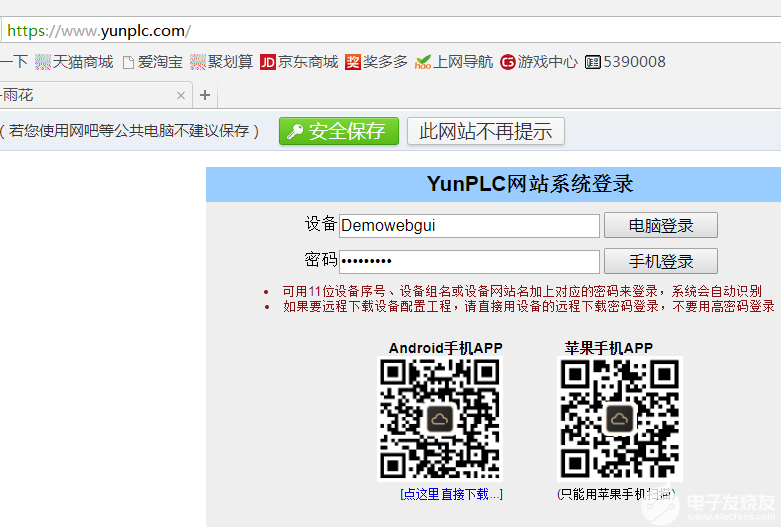Image resolution: width=781 pixels, height=527 pixels.
Task: Click the 此网站不再提示 button
Action: (x=486, y=131)
